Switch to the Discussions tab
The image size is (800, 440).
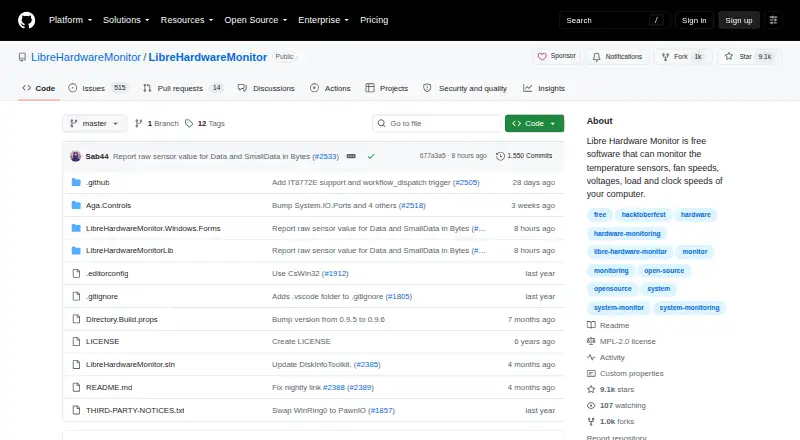[x=266, y=88]
